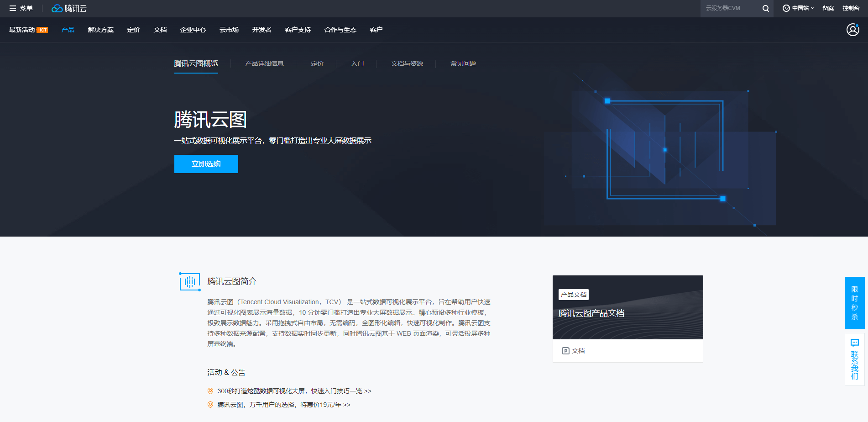Open the 开发者 navigation menu
The height and width of the screenshot is (422, 868).
click(x=262, y=30)
